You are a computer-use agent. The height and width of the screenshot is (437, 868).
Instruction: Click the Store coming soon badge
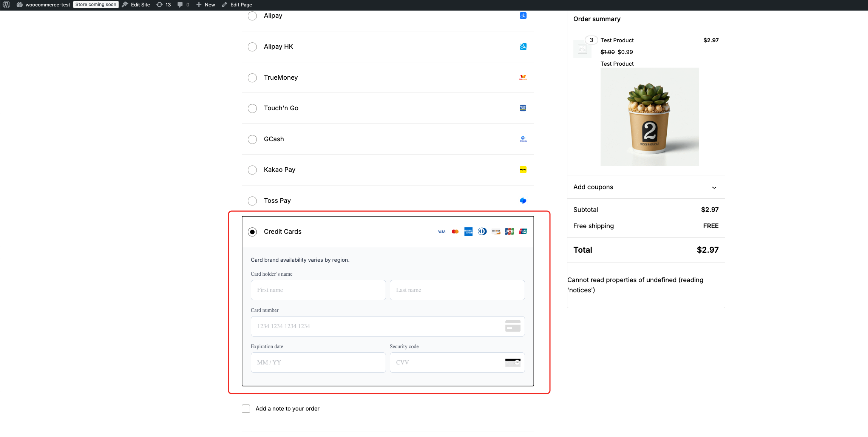(96, 5)
